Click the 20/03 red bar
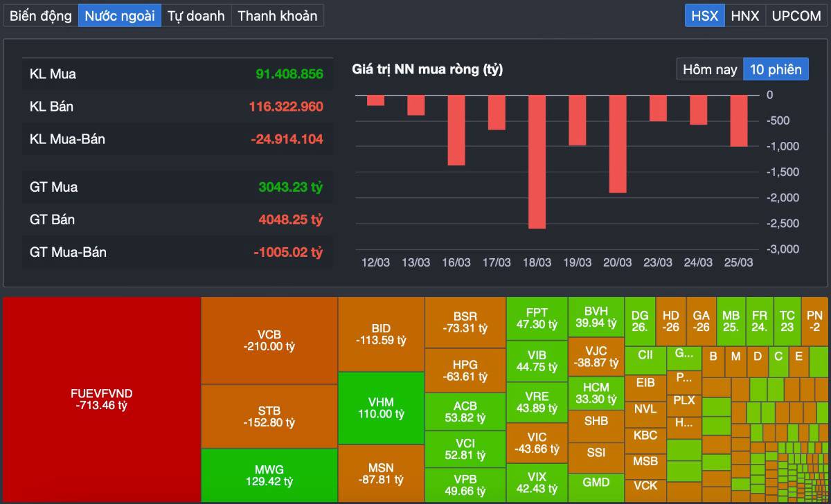This screenshot has height=504, width=831. click(x=617, y=143)
